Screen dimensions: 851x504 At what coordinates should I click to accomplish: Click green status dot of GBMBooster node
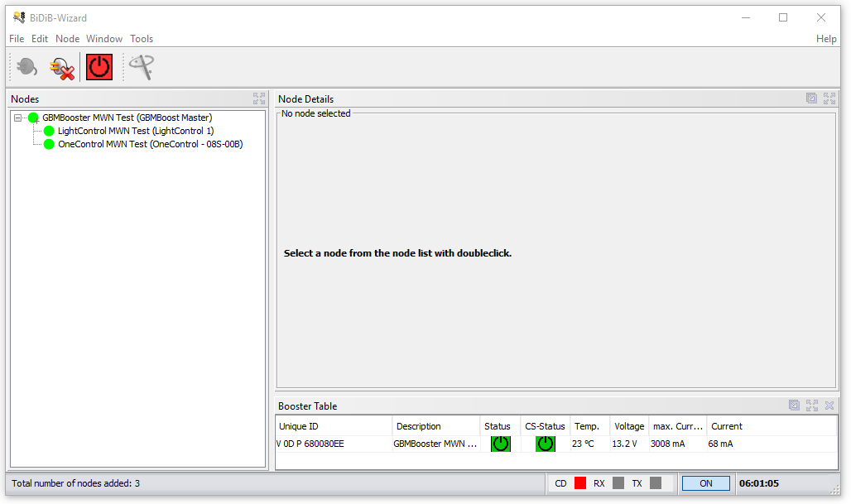pyautogui.click(x=33, y=118)
